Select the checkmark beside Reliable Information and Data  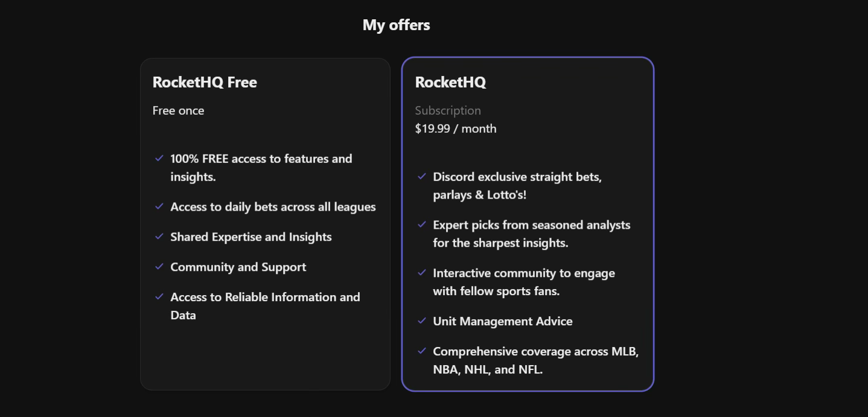[159, 297]
